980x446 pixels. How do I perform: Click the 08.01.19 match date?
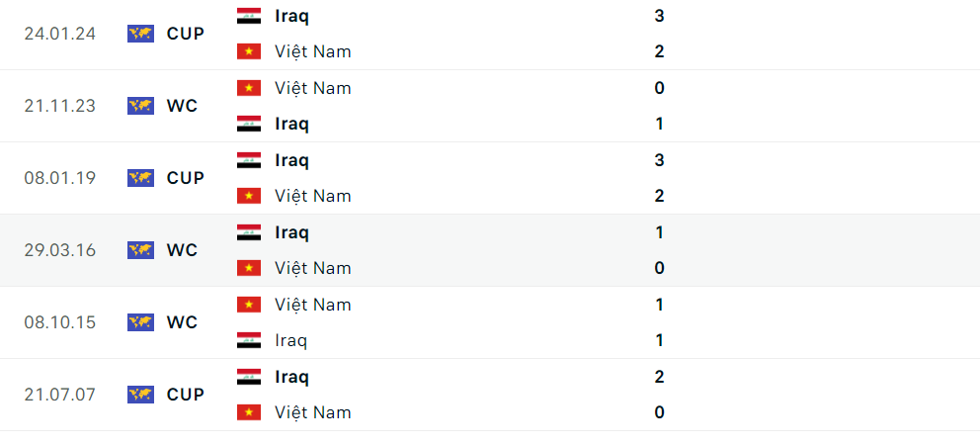(x=60, y=178)
